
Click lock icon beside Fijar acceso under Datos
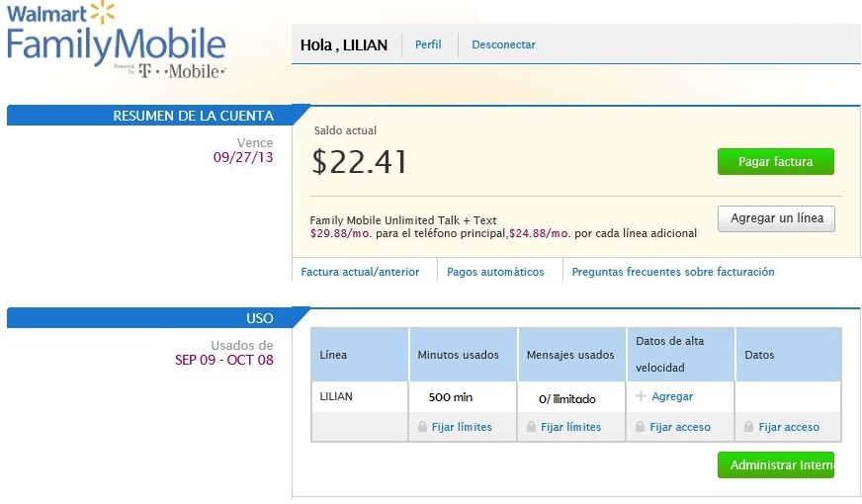[x=748, y=427]
